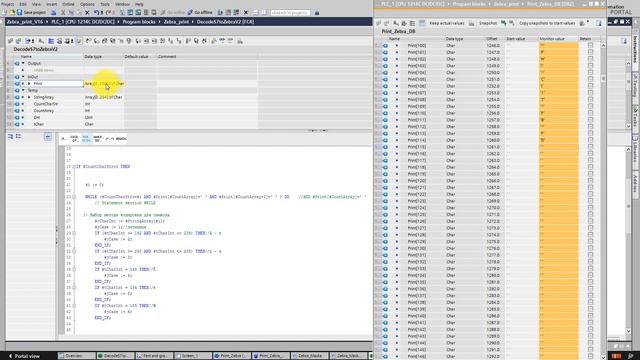Click the WHILE DO snippet button above code
640x360 pixels.
(98, 139)
